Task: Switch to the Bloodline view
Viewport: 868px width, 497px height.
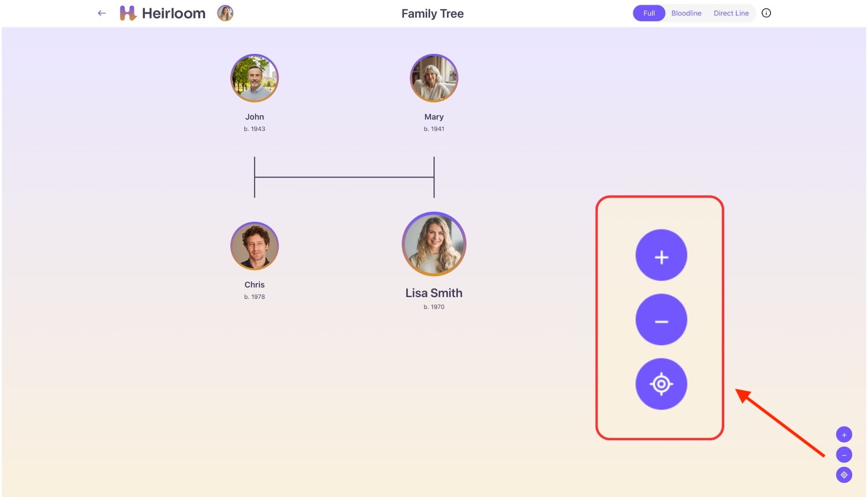Action: point(686,13)
